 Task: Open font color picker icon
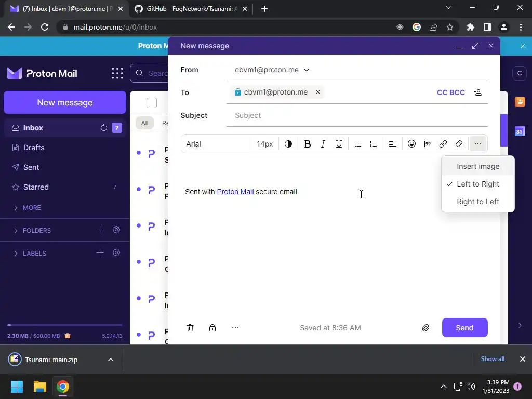point(288,144)
